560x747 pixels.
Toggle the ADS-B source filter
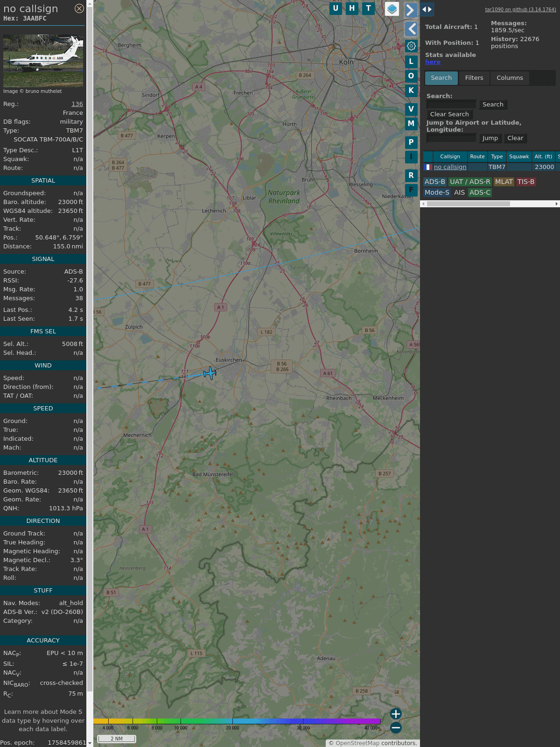434,182
